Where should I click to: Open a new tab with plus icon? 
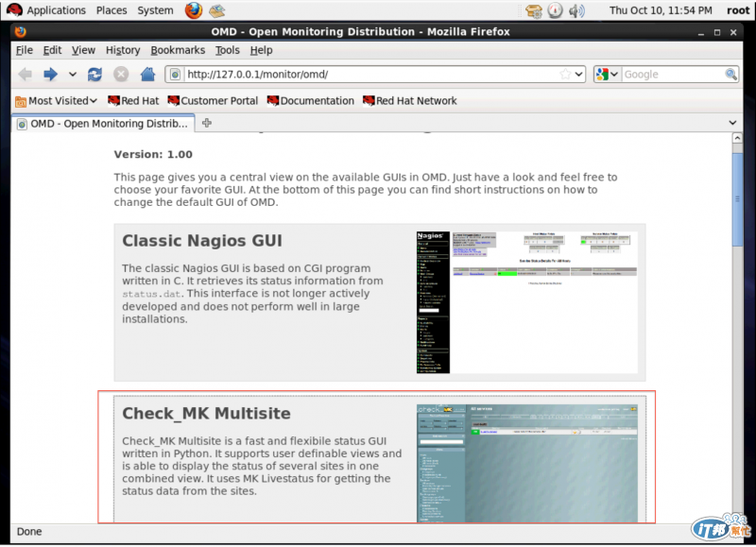[207, 123]
